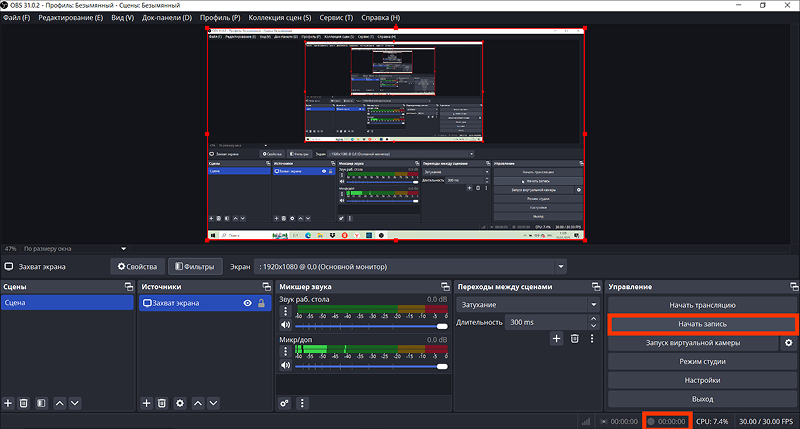
Task: Open the Редактирование menu
Action: click(x=70, y=17)
